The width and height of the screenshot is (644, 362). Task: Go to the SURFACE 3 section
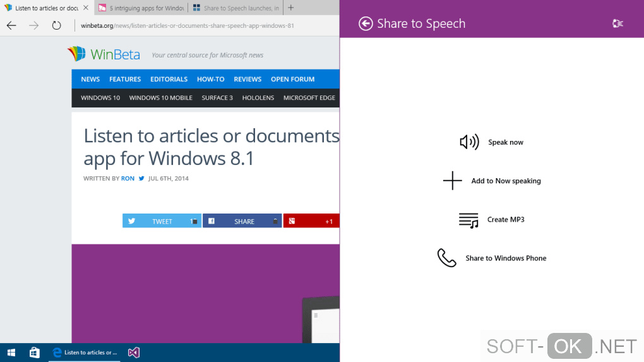tap(217, 98)
